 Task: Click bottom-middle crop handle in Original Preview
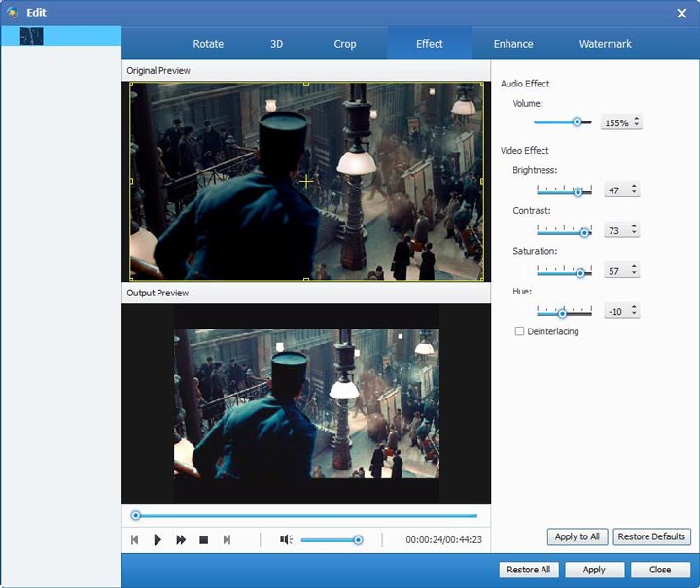coord(306,279)
